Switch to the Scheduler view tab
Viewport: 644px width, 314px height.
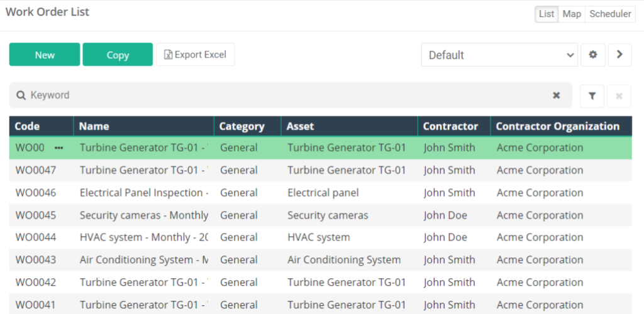610,14
